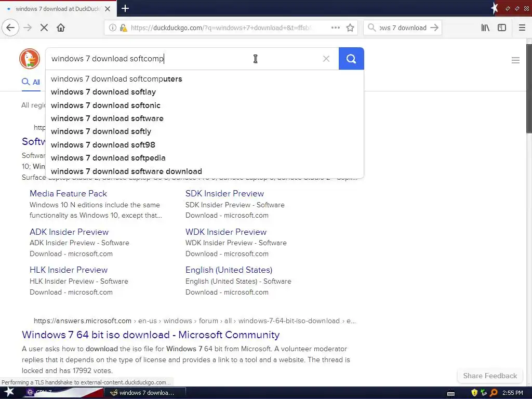Click the answers.microsoft.com result URL

194,321
